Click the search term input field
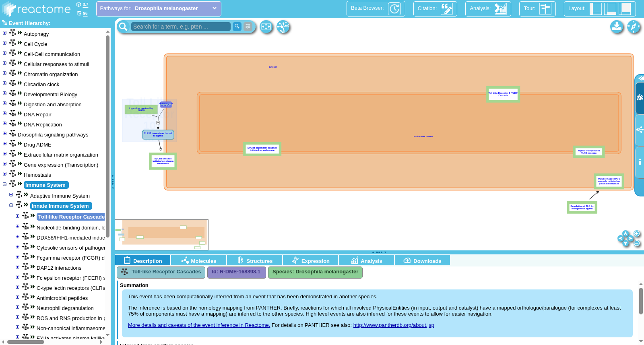Viewport: 644px width, 345px height. (181, 27)
